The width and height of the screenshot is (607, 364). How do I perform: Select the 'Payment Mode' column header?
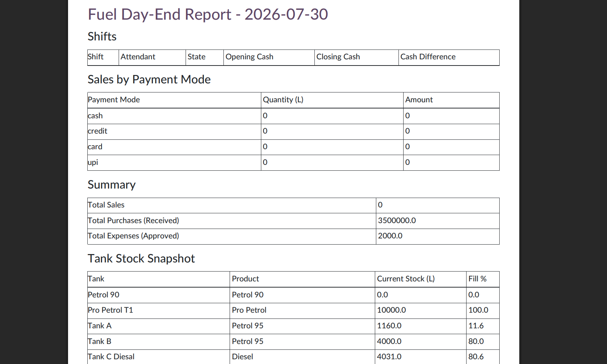tap(114, 100)
